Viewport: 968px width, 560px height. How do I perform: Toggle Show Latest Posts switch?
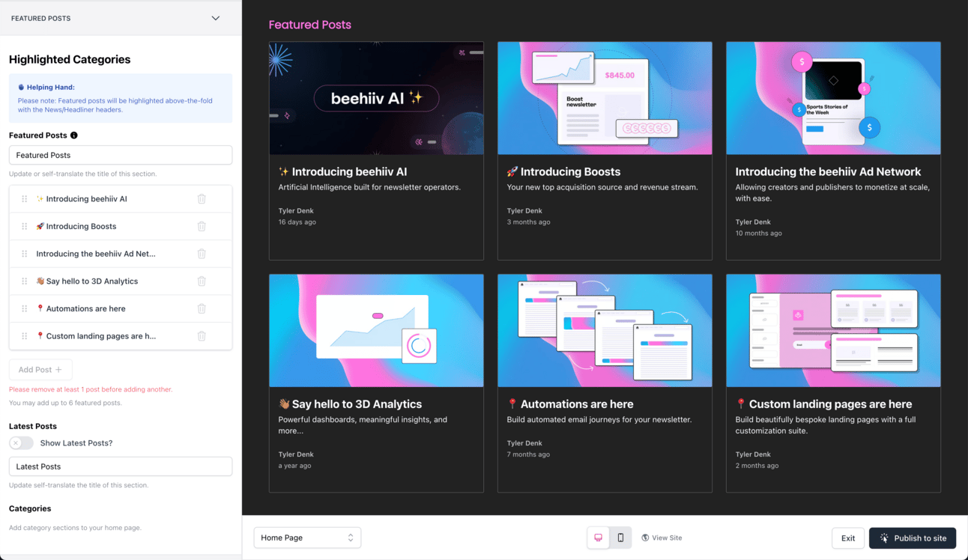click(x=21, y=443)
